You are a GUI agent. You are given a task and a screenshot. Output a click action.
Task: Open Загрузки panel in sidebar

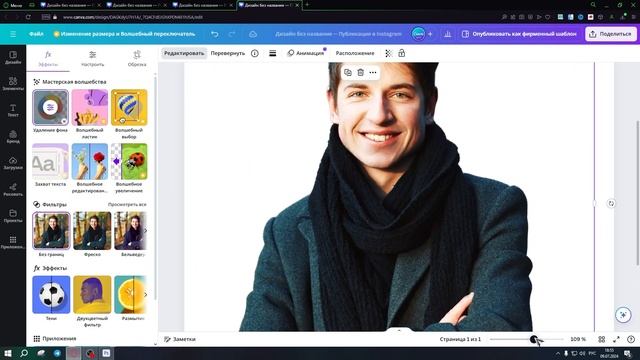pyautogui.click(x=13, y=163)
